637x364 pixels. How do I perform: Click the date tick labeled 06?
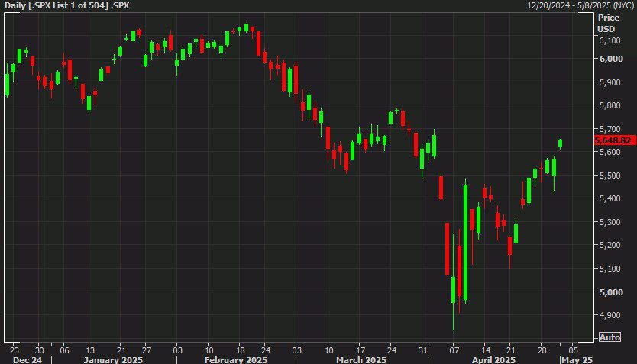coord(64,350)
